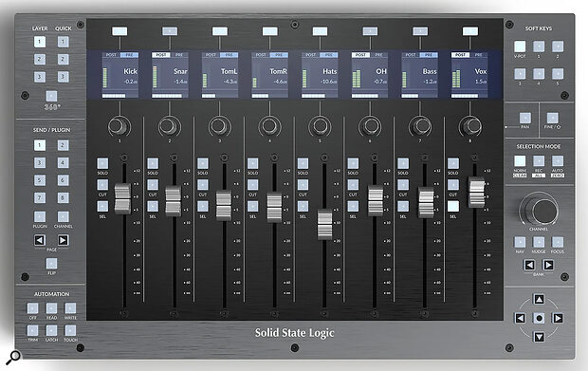The width and height of the screenshot is (588, 371).
Task: Enable the Fine button
Action: pos(552,119)
